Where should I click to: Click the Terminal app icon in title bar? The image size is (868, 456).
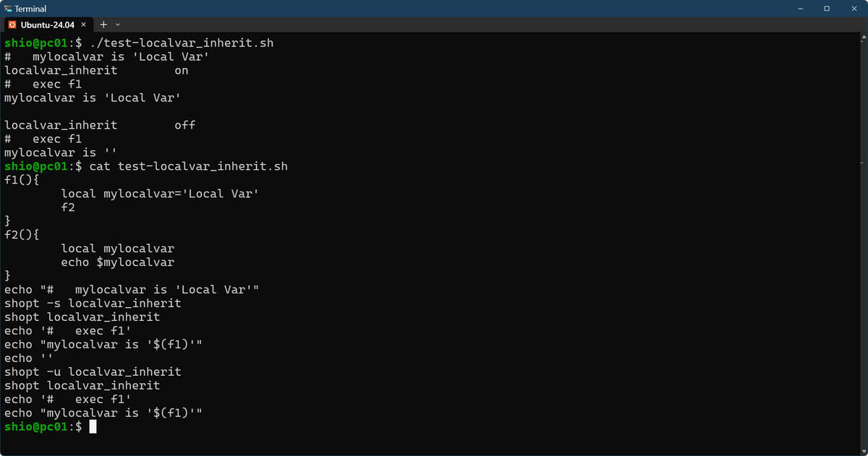coord(8,9)
